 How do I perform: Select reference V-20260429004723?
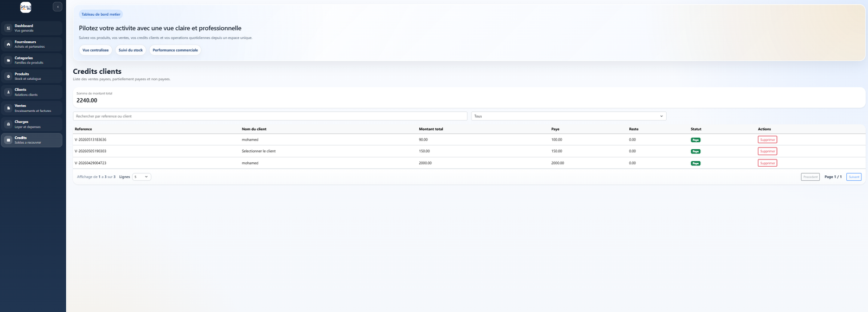pyautogui.click(x=91, y=163)
